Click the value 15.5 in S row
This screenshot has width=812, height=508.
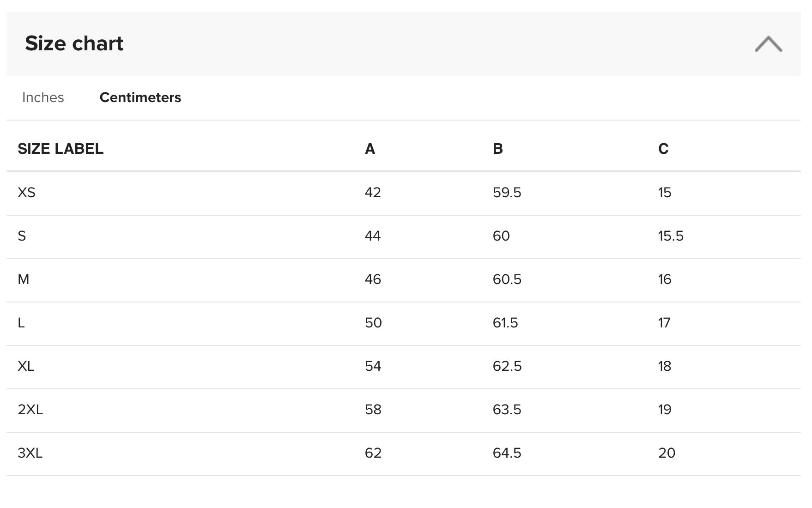[x=671, y=236]
